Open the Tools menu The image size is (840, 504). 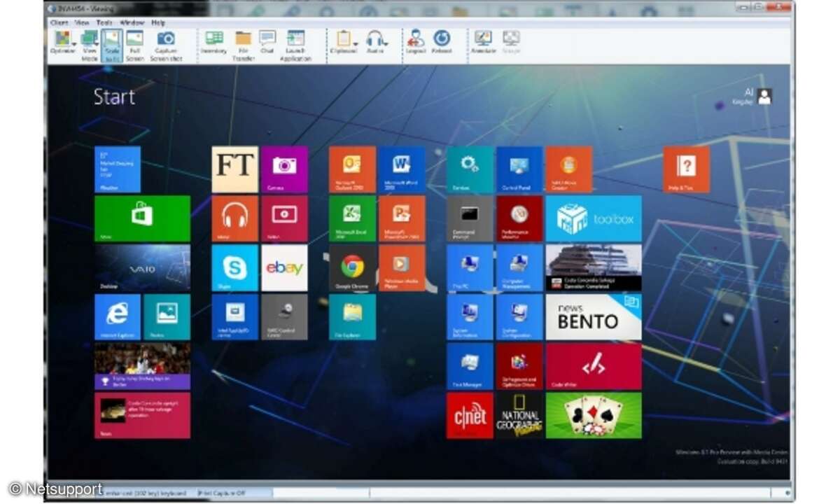(104, 23)
